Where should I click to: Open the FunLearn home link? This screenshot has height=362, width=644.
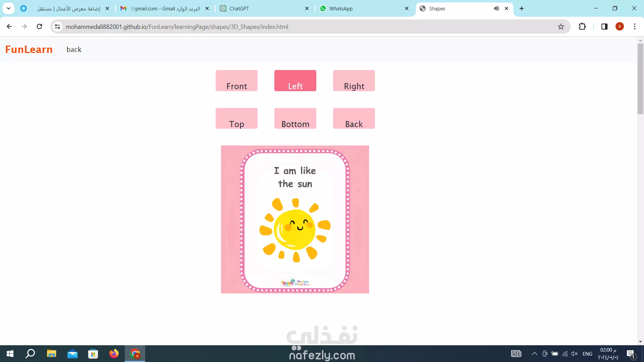[x=29, y=50]
